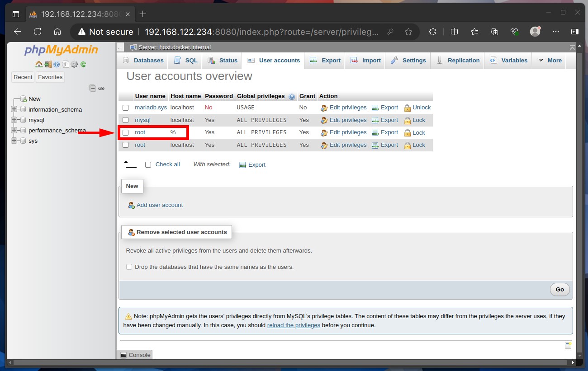The image size is (588, 371).
Task: Enable drop databases with same names
Action: click(x=129, y=267)
